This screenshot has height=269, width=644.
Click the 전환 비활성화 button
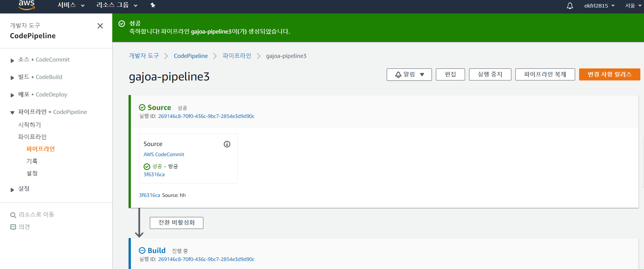176,223
